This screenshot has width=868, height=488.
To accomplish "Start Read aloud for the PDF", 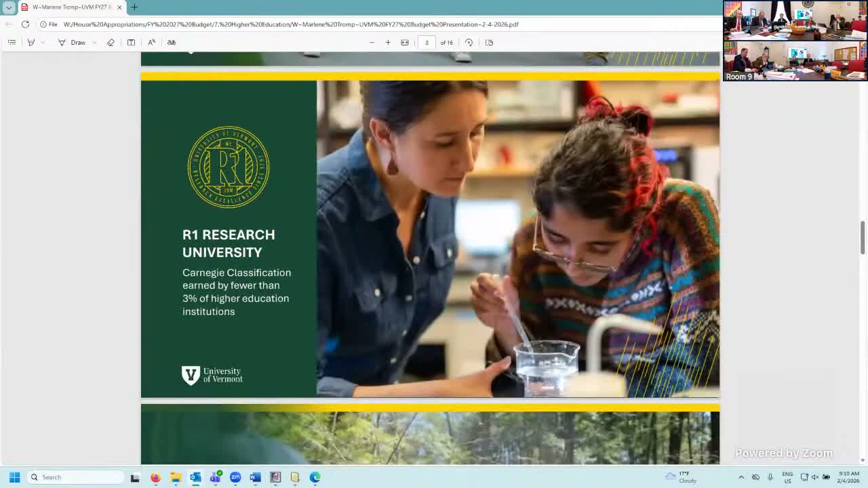I will [151, 42].
